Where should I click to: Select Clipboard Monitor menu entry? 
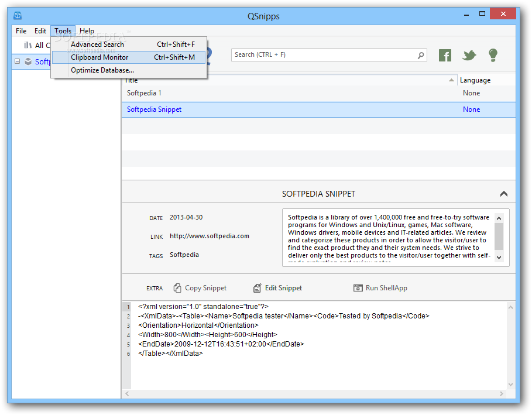click(129, 57)
